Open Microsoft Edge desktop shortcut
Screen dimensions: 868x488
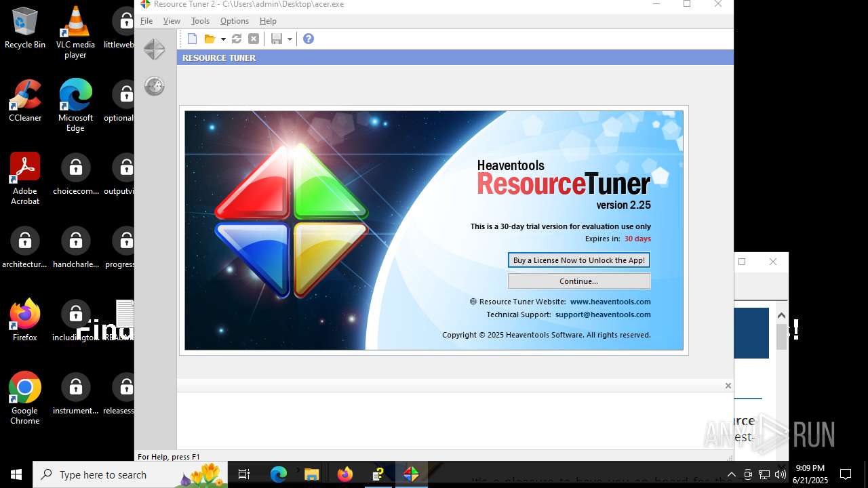(x=75, y=105)
